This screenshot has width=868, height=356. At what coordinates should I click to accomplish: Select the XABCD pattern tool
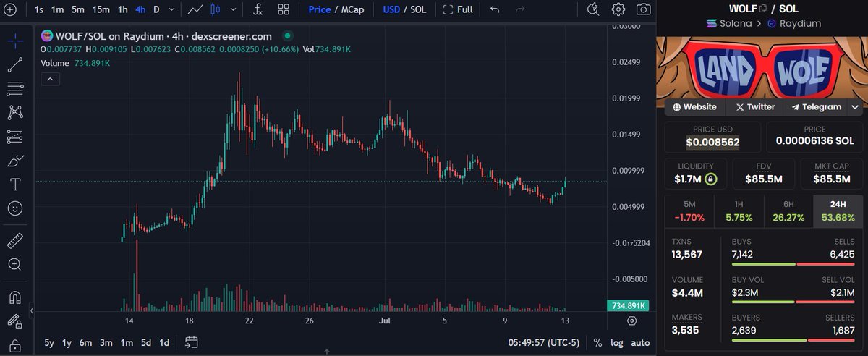tap(14, 112)
